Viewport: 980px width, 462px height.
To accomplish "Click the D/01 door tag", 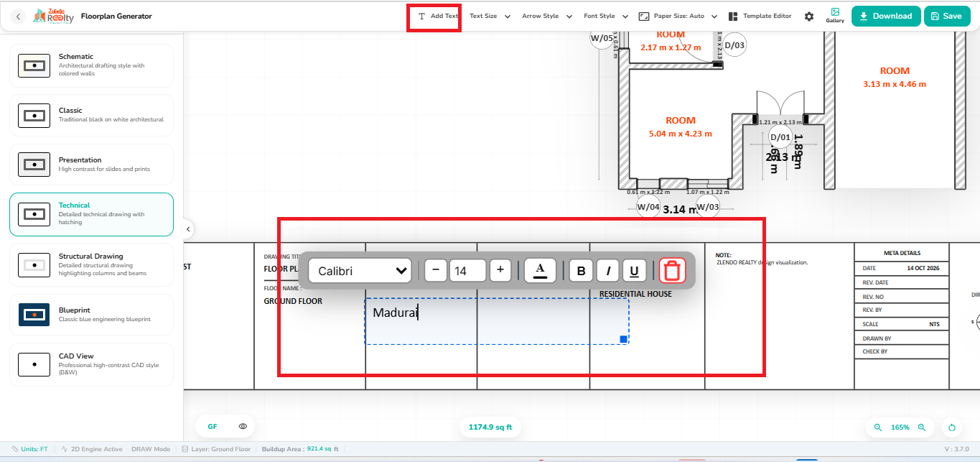I will point(780,137).
